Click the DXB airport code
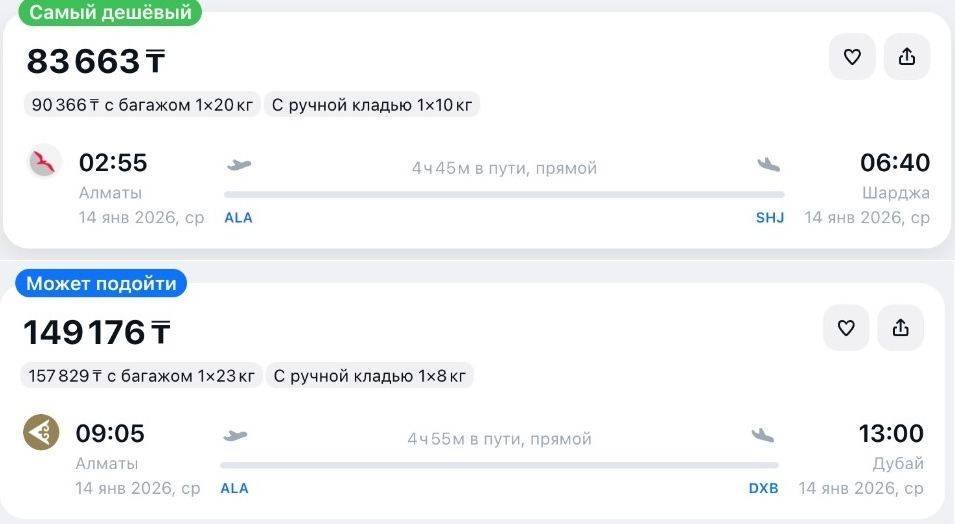The width and height of the screenshot is (955, 524). [764, 488]
